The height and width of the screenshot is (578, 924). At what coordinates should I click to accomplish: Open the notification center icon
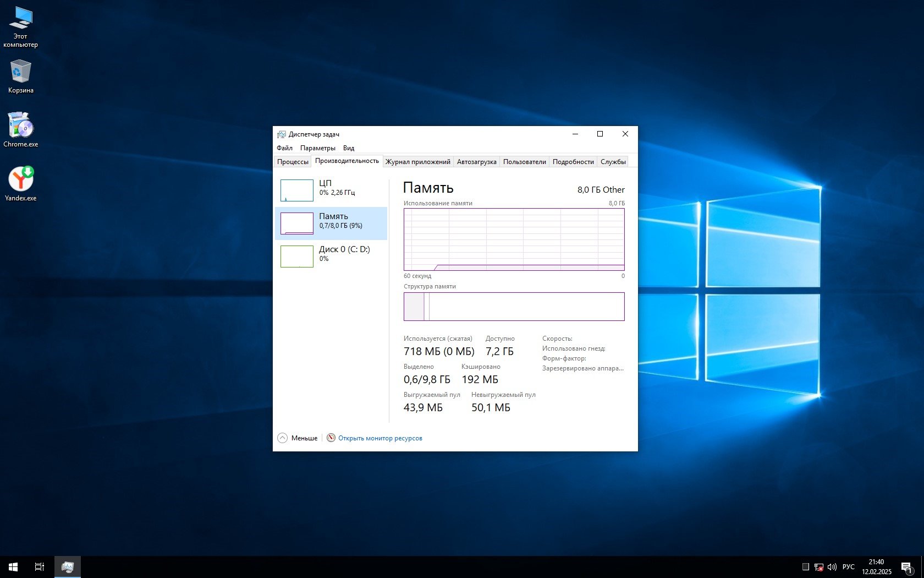click(906, 566)
